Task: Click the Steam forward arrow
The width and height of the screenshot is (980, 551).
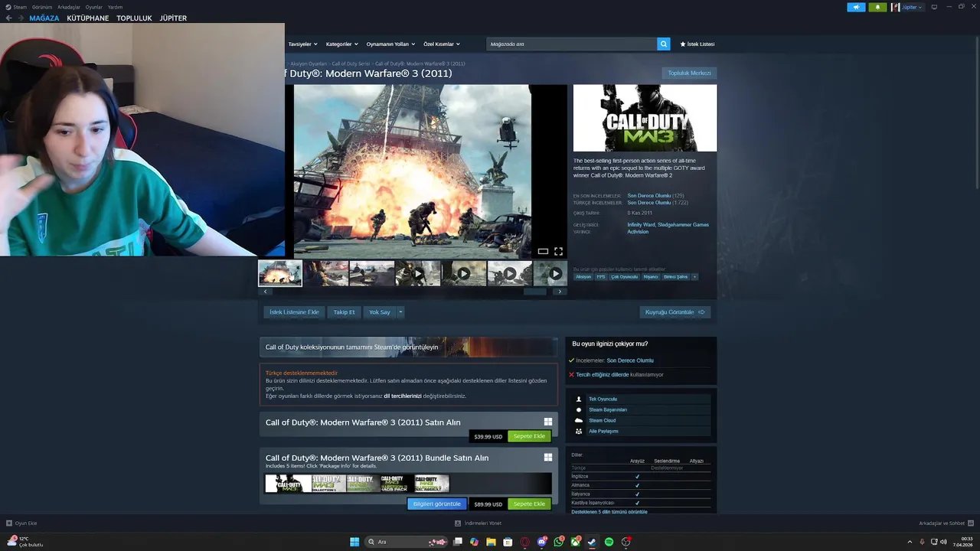Action: pos(21,18)
